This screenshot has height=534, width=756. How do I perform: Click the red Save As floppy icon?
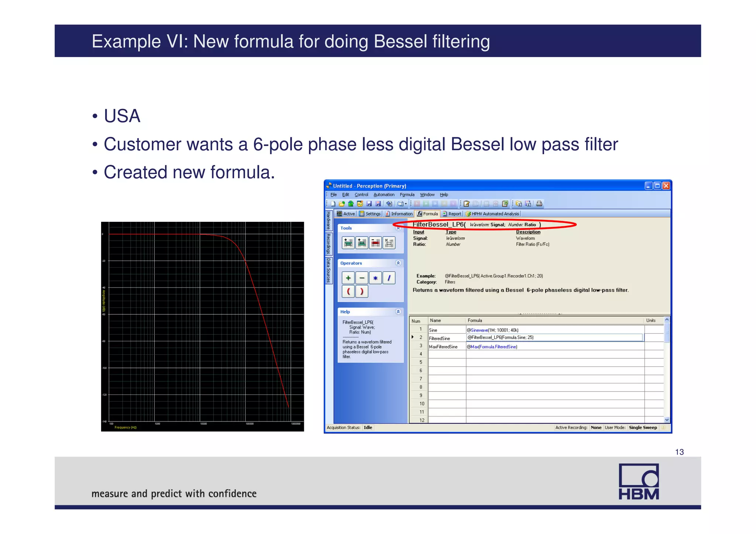[x=378, y=204]
